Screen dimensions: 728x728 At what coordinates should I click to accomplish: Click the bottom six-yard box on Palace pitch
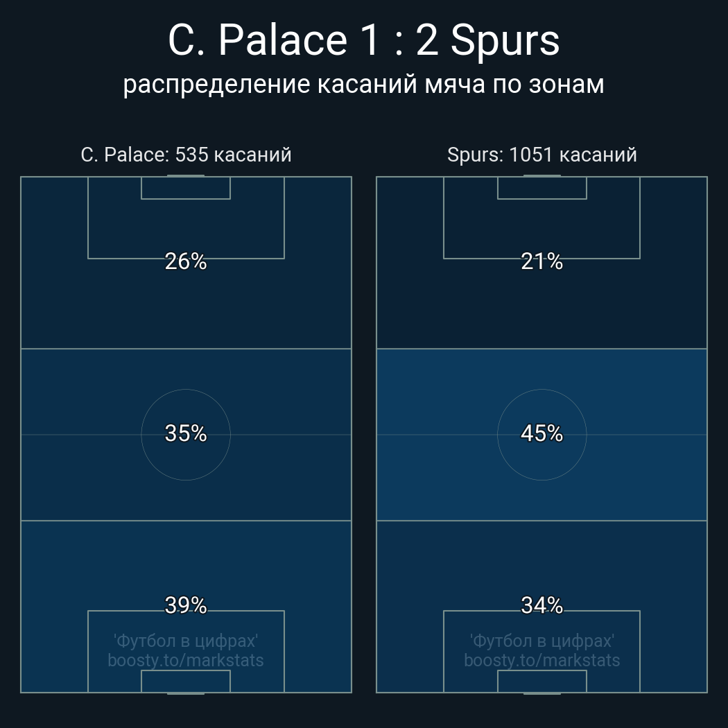pyautogui.click(x=186, y=681)
